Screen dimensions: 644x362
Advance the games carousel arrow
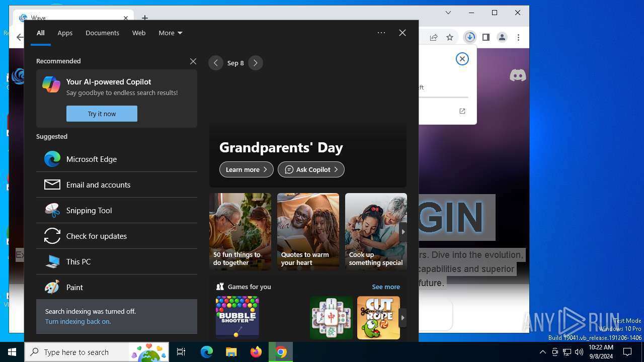click(x=403, y=318)
